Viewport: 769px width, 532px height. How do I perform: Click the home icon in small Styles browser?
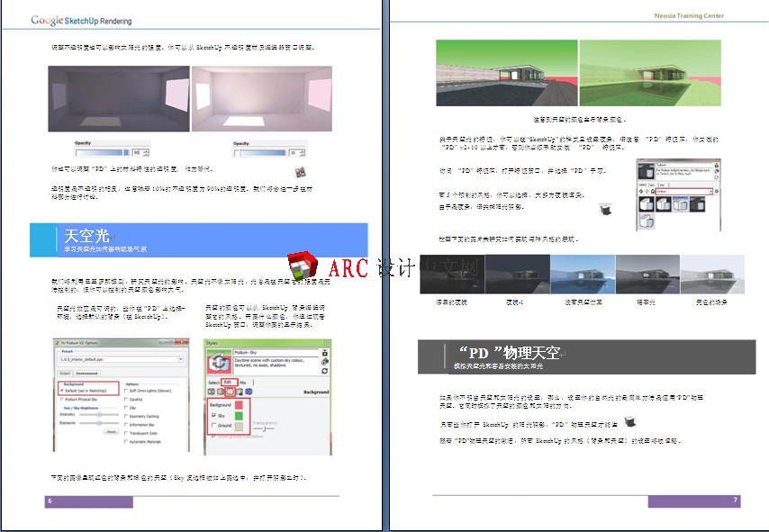pos(652,191)
